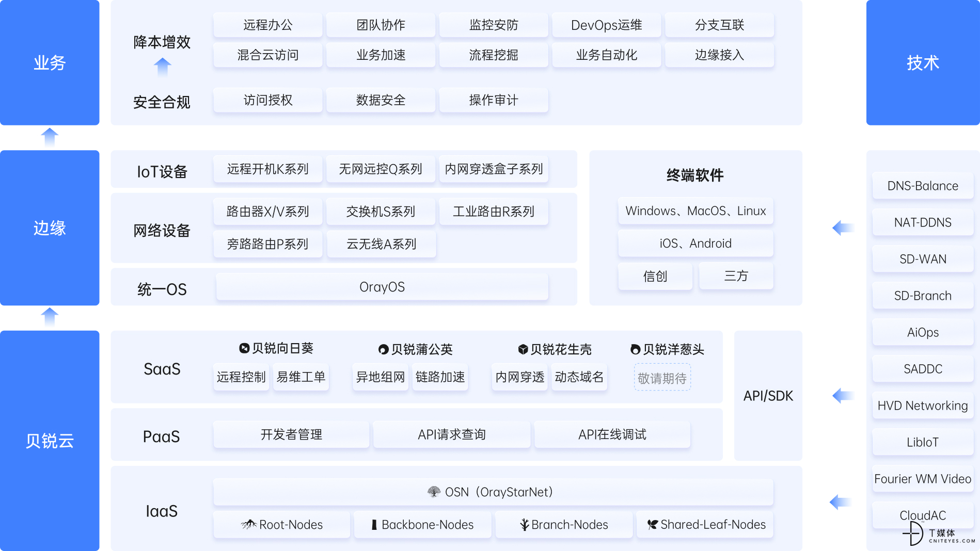Image resolution: width=980 pixels, height=551 pixels.
Task: Click the 边缘接入 box
Action: click(720, 55)
